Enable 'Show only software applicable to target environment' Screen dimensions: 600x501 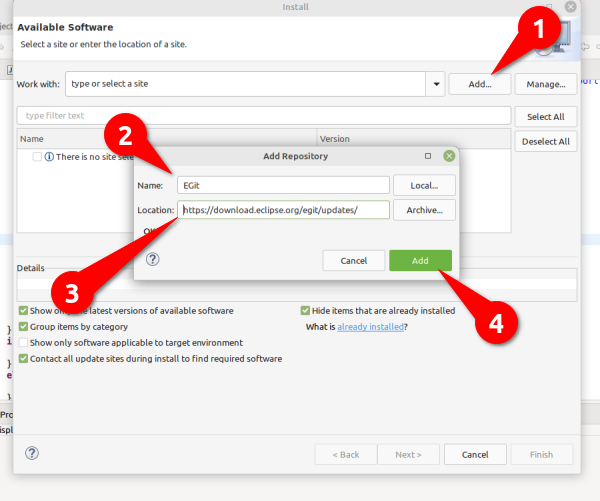click(x=23, y=342)
